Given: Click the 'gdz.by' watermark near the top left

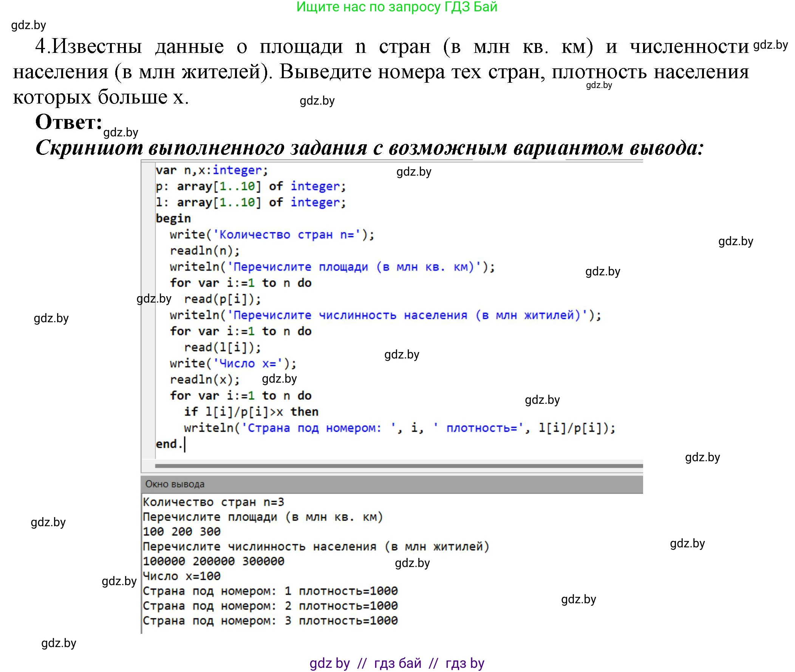Looking at the screenshot, I should 29,25.
